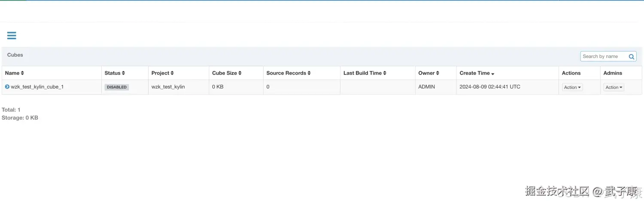Viewport: 644px width, 204px height.
Task: Sort by Source Records column arrows
Action: pos(309,73)
